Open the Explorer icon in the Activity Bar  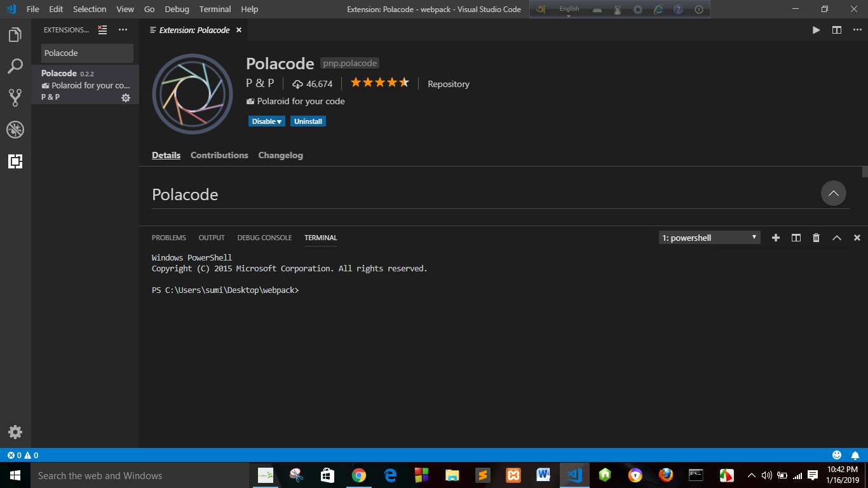point(15,34)
